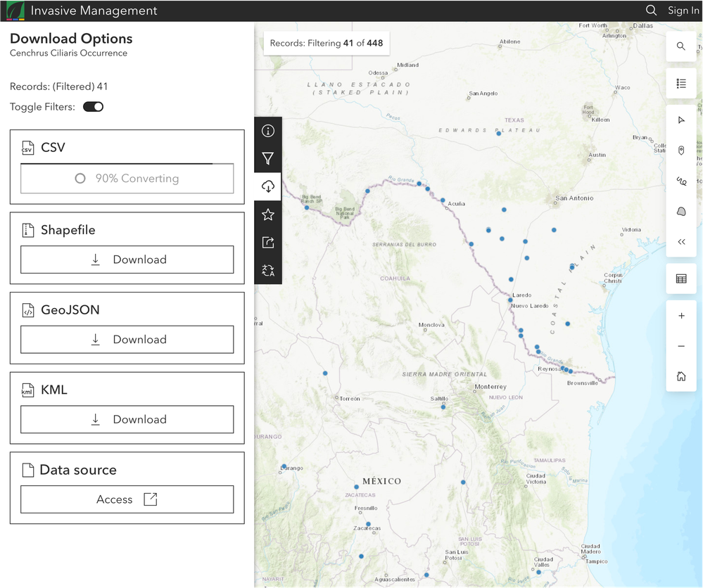This screenshot has height=588, width=703.
Task: Select the point marker drawing tool
Action: pyautogui.click(x=680, y=151)
